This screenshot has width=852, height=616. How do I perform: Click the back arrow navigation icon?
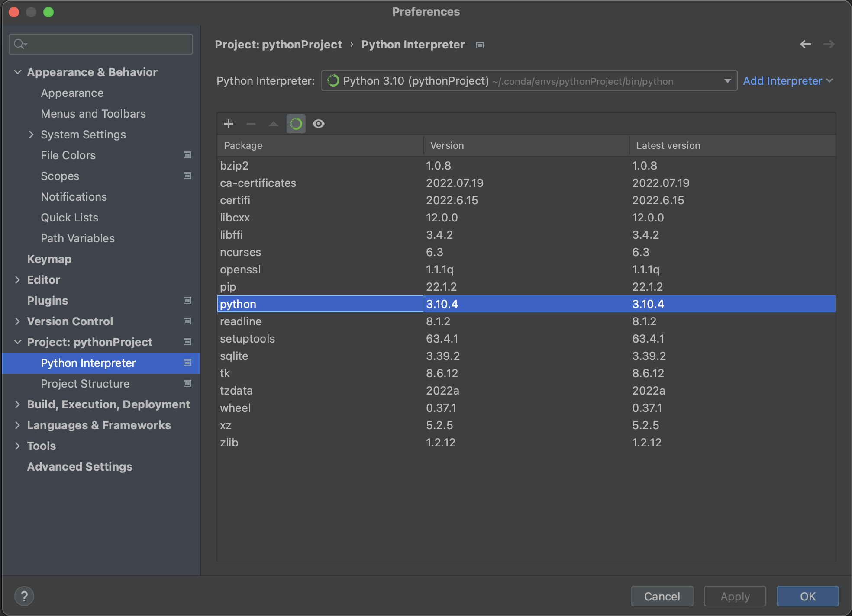pyautogui.click(x=805, y=44)
